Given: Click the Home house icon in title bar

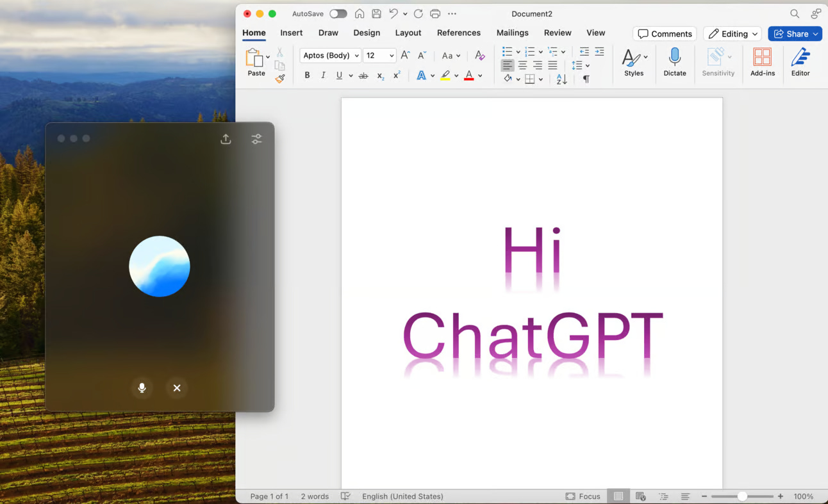Looking at the screenshot, I should pos(360,13).
